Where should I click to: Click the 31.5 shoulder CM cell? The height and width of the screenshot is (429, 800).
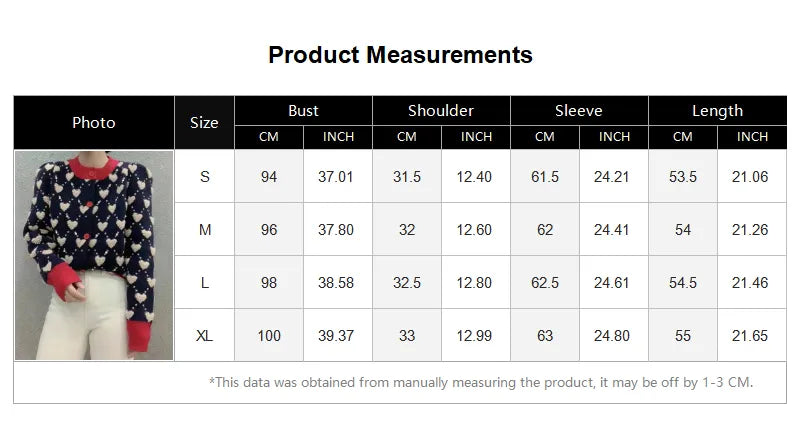click(x=407, y=177)
